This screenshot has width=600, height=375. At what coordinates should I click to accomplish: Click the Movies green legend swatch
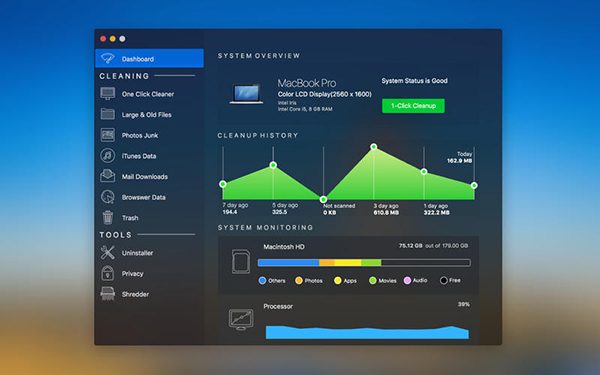point(372,280)
